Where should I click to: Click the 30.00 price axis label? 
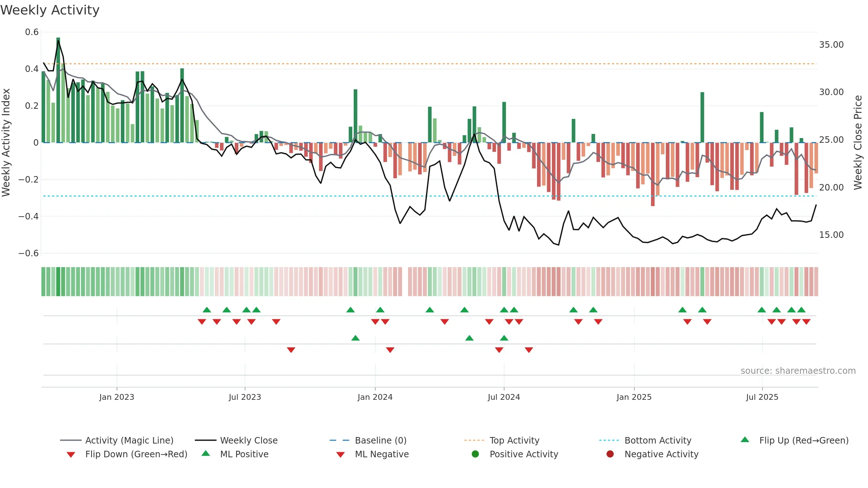[831, 92]
